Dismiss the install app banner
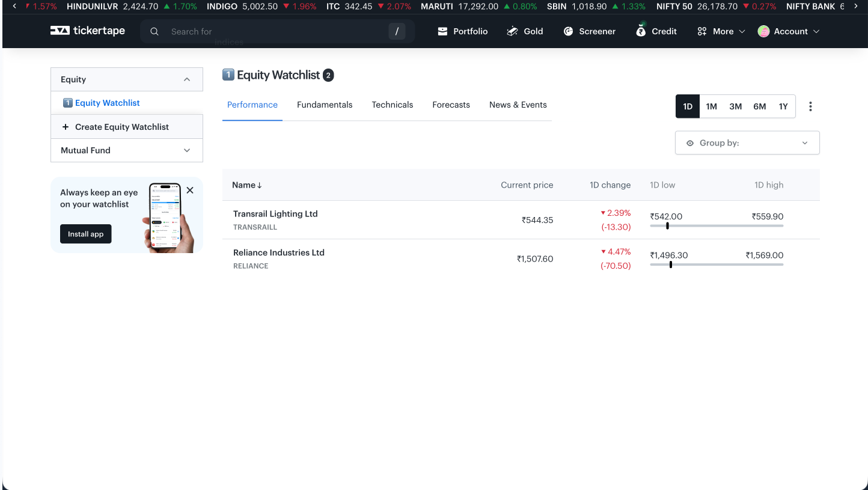The image size is (868, 490). [190, 190]
